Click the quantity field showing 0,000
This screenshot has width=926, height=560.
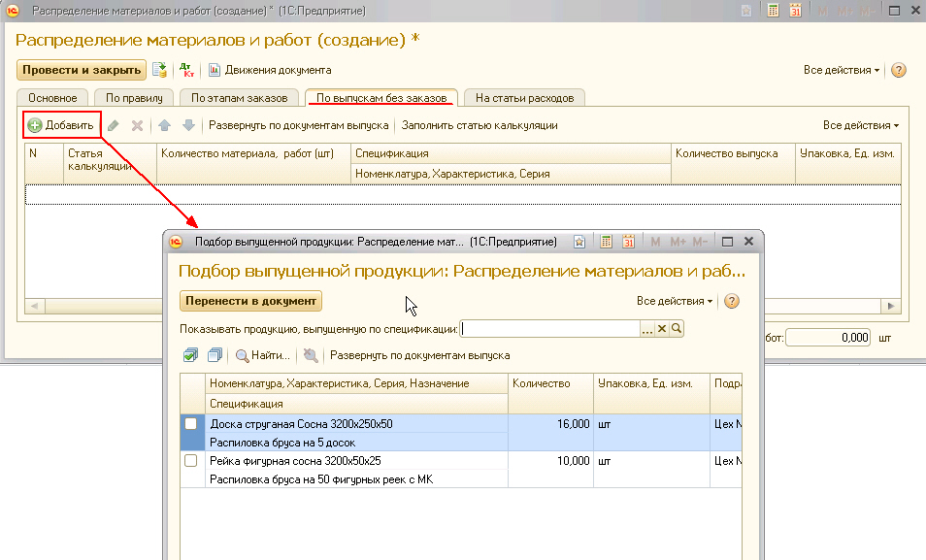tap(828, 338)
